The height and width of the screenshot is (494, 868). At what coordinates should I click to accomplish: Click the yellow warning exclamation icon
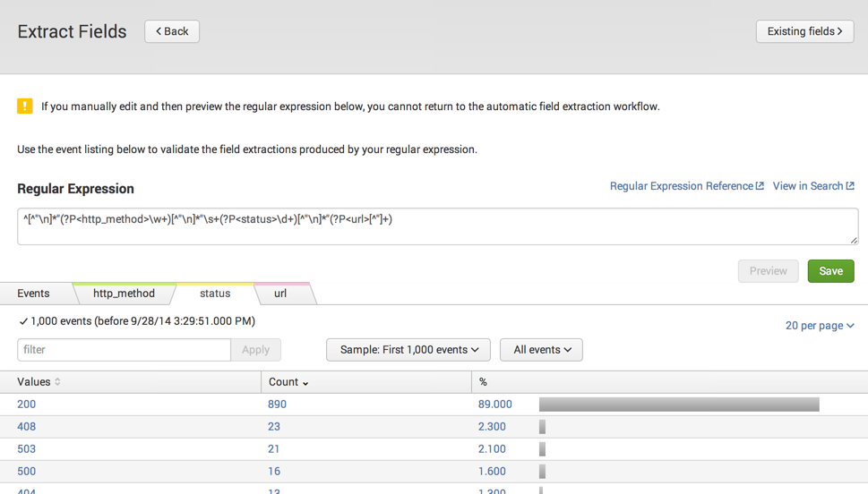[25, 106]
